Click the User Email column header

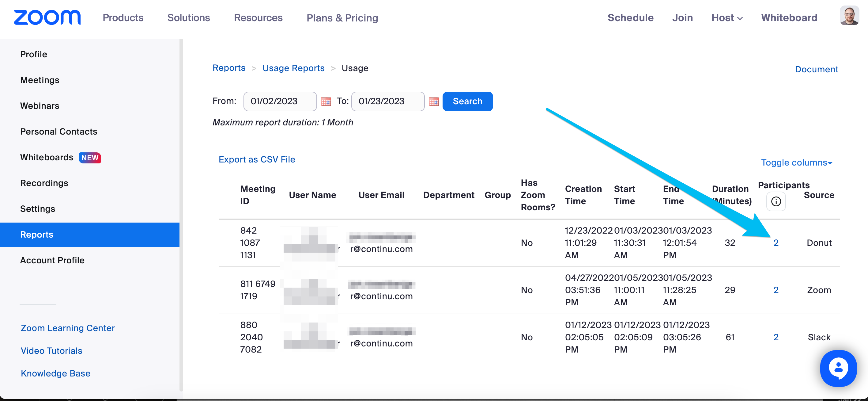click(381, 195)
